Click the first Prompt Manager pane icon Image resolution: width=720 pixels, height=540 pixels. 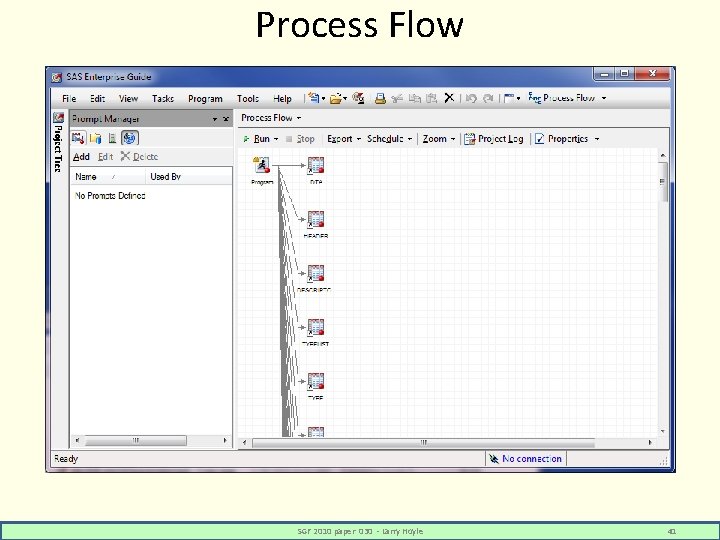[78, 138]
